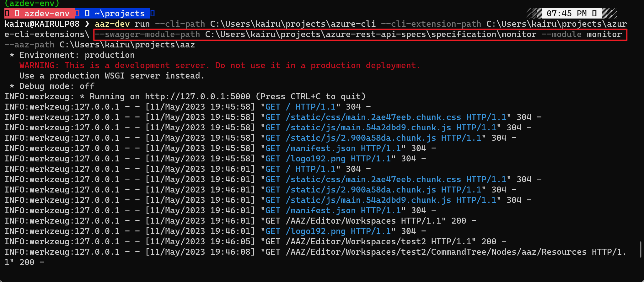
Task: Click the 'C:\Users\kairu\projects\aaz' path
Action: (127, 45)
